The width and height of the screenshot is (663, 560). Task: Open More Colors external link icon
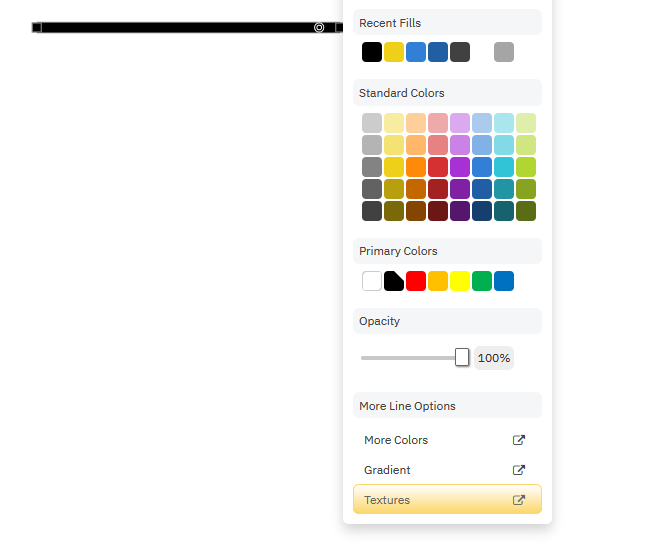pos(519,440)
